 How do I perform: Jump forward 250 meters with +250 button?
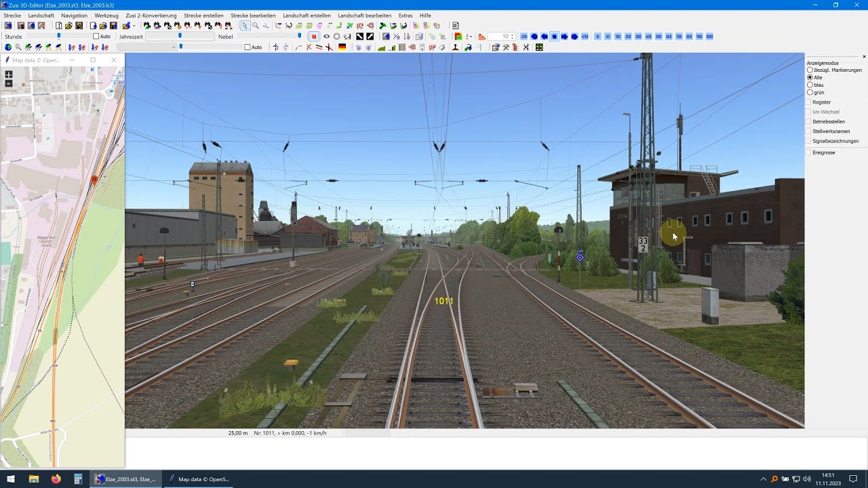tap(585, 37)
